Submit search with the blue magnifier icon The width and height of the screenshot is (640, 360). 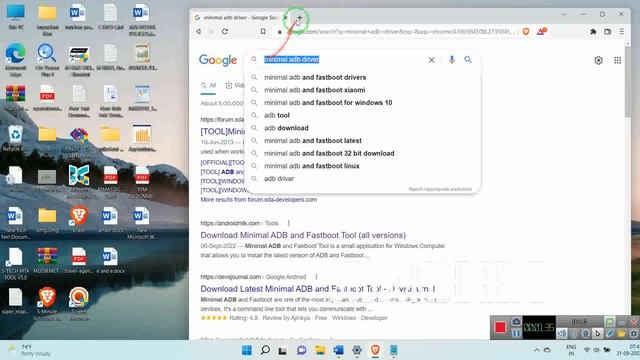click(x=468, y=60)
